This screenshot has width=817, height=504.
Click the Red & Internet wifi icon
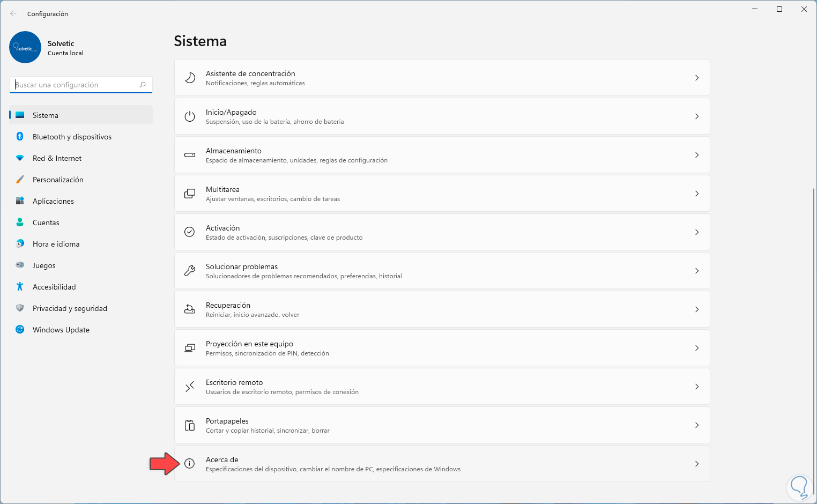[x=20, y=158]
